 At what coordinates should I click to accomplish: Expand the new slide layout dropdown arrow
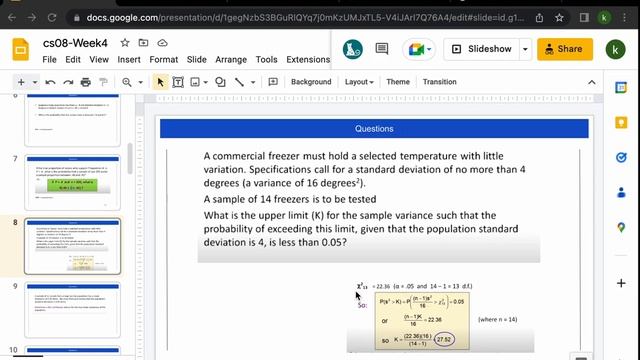[x=35, y=82]
